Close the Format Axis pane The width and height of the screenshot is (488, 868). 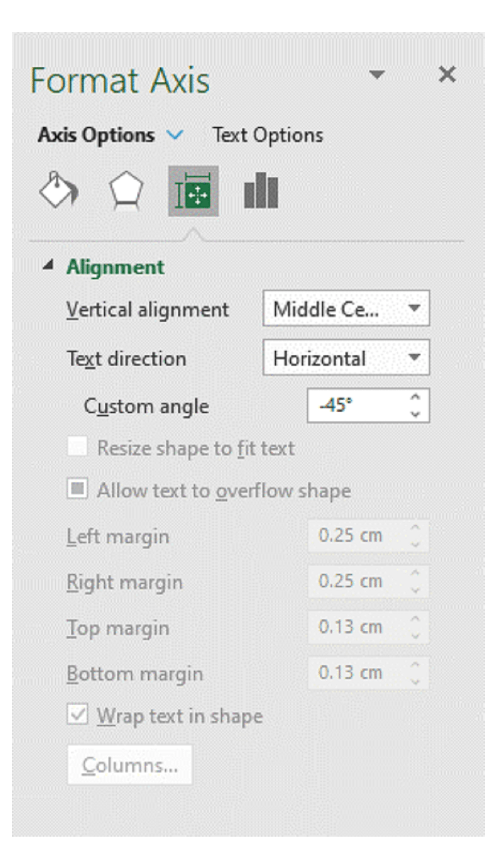447,74
